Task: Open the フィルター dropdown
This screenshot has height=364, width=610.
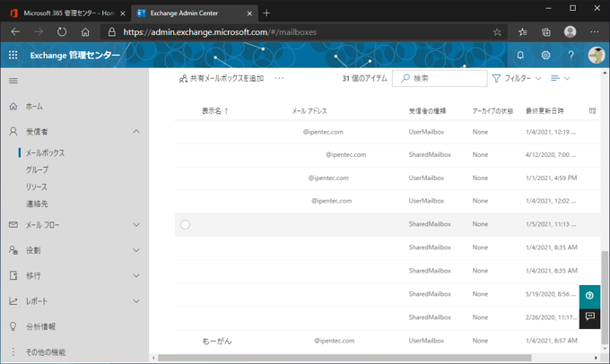Action: click(517, 79)
